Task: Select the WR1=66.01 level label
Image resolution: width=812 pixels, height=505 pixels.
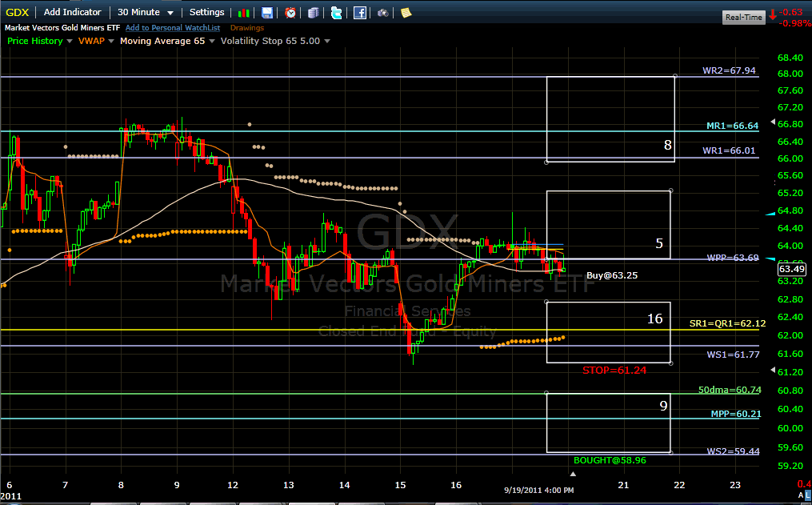Action: [x=729, y=150]
